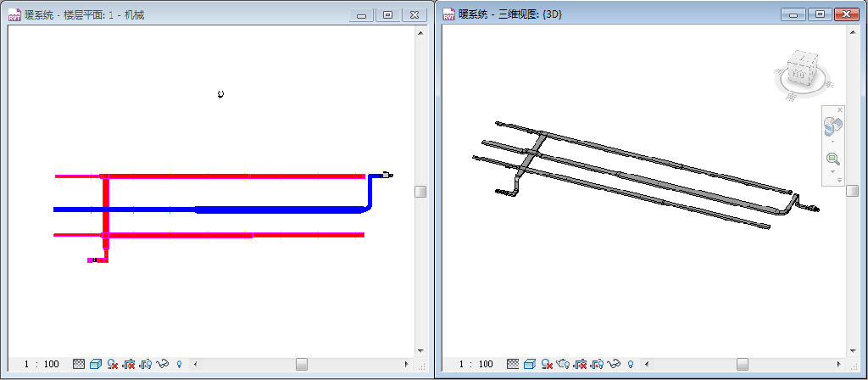Click resize grip corner of floor plan window

(x=421, y=365)
